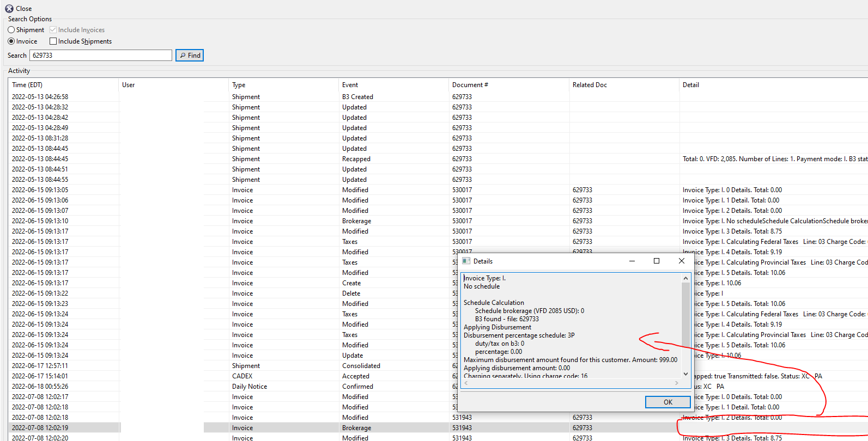The height and width of the screenshot is (441, 868).
Task: Click the Details text scroll up arrow
Action: coord(685,278)
